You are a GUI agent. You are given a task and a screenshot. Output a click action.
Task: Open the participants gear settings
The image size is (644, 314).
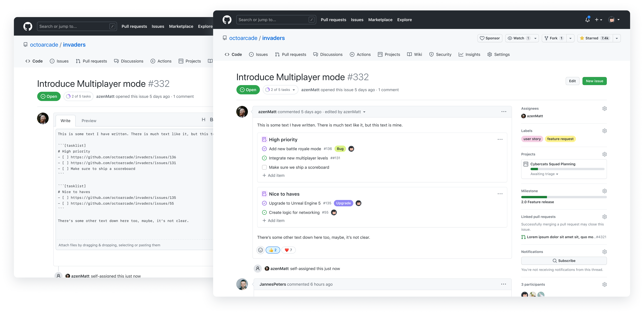604,284
